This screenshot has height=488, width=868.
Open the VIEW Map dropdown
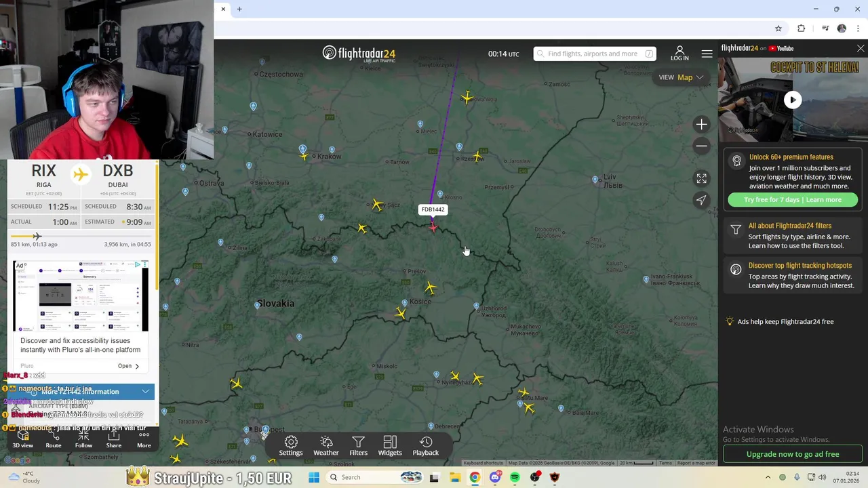681,77
